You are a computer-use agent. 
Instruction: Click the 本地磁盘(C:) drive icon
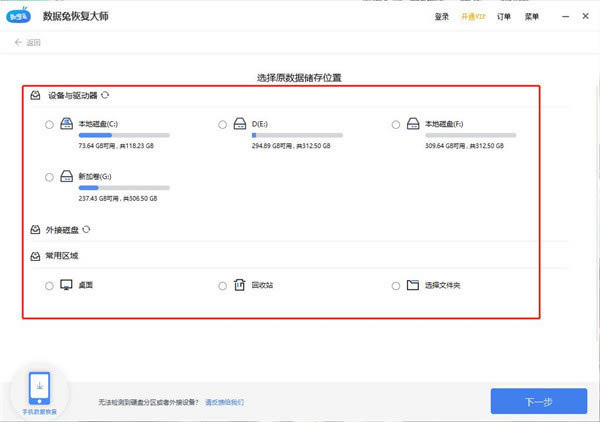coord(67,124)
